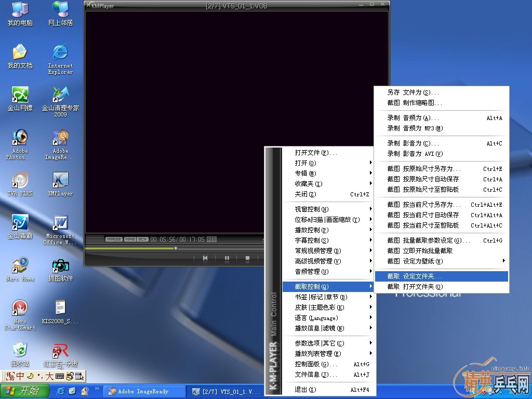
Task: Choose 录制 音频为 MP3(M)
Action: pyautogui.click(x=442, y=128)
